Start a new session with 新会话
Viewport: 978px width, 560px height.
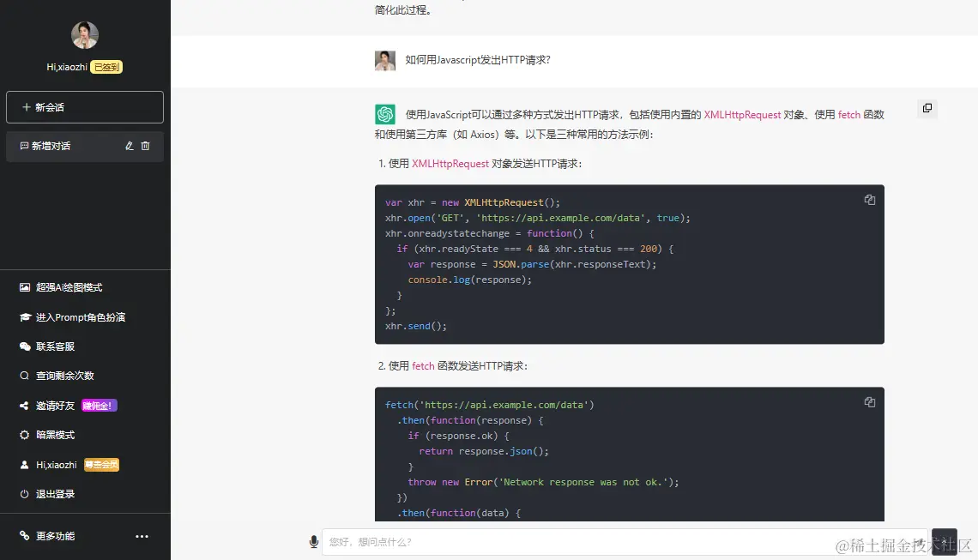point(84,107)
